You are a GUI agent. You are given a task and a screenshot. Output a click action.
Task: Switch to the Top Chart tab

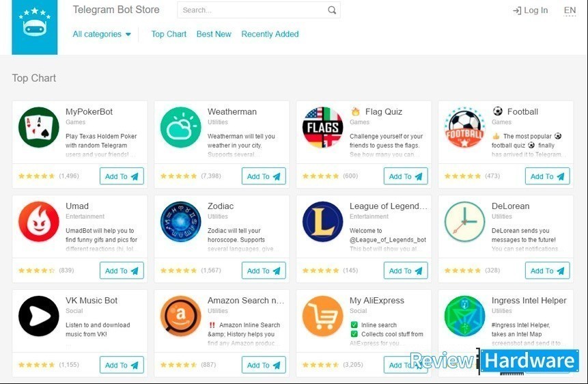pos(169,34)
